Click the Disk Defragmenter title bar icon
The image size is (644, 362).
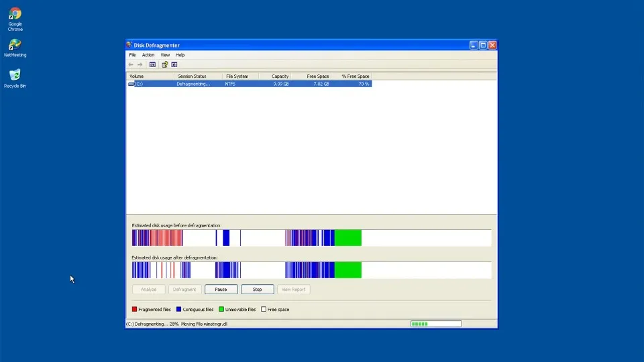[x=129, y=45]
